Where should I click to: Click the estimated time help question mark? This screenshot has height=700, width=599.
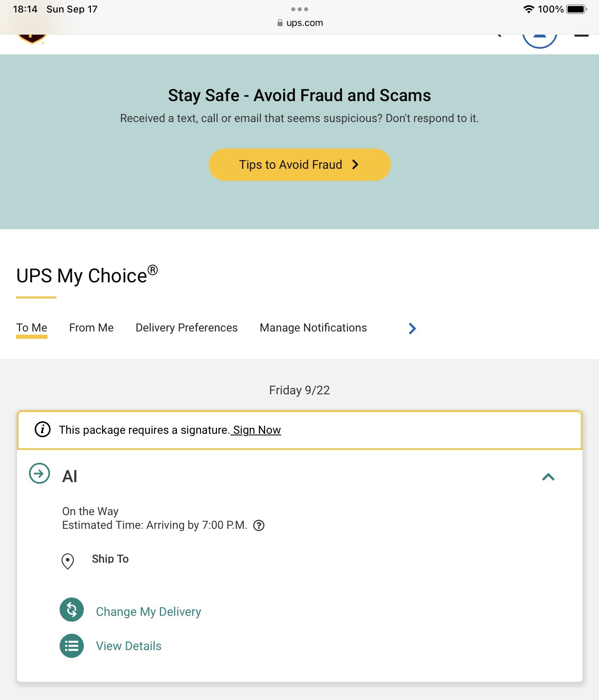259,526
